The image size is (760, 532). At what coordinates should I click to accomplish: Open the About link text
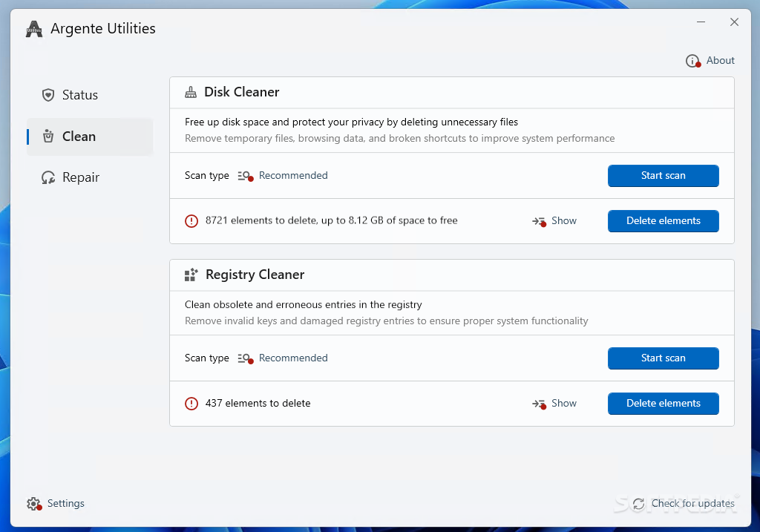pyautogui.click(x=720, y=61)
